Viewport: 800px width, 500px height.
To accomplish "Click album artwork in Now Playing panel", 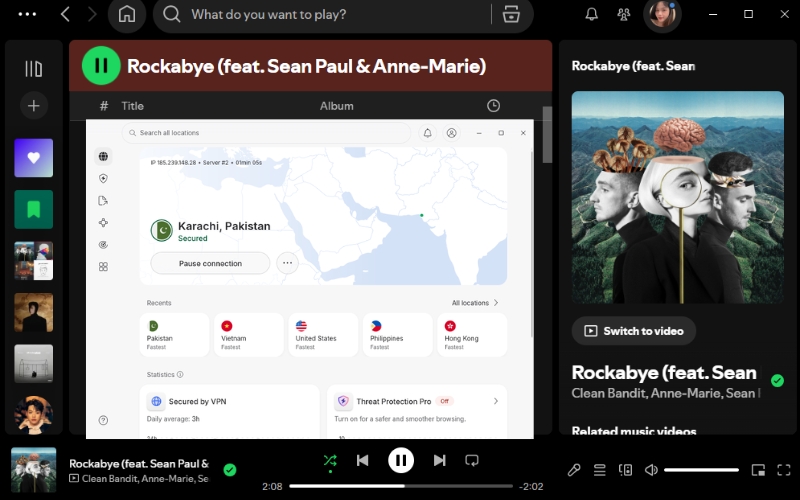I will point(678,197).
